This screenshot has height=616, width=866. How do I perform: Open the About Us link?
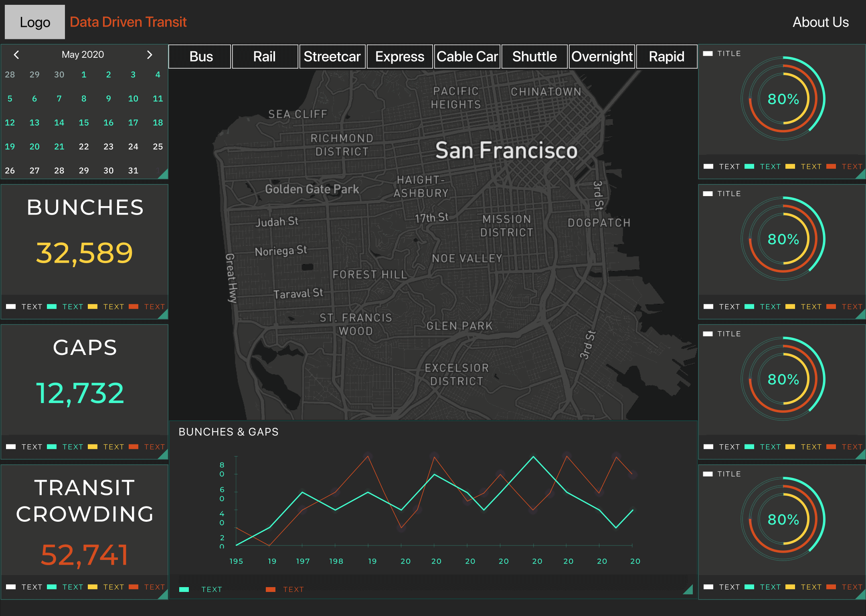coord(820,22)
